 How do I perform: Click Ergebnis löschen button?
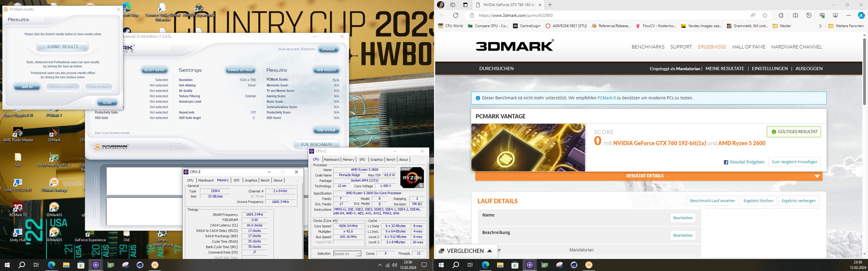tap(758, 201)
